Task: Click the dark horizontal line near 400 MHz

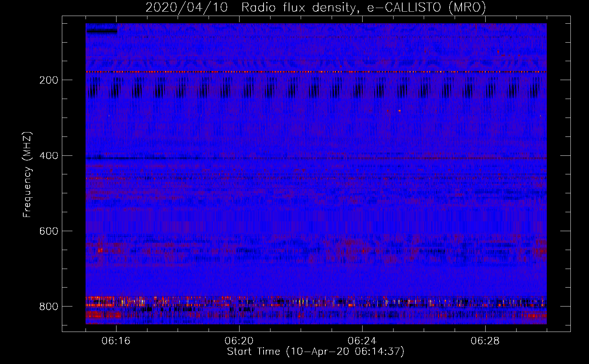Action: tap(316, 158)
